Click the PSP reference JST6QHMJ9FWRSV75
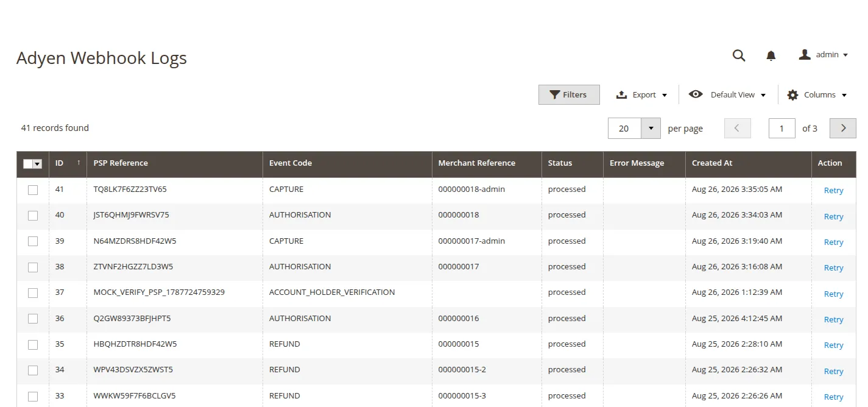The height and width of the screenshot is (407, 868). coord(132,215)
